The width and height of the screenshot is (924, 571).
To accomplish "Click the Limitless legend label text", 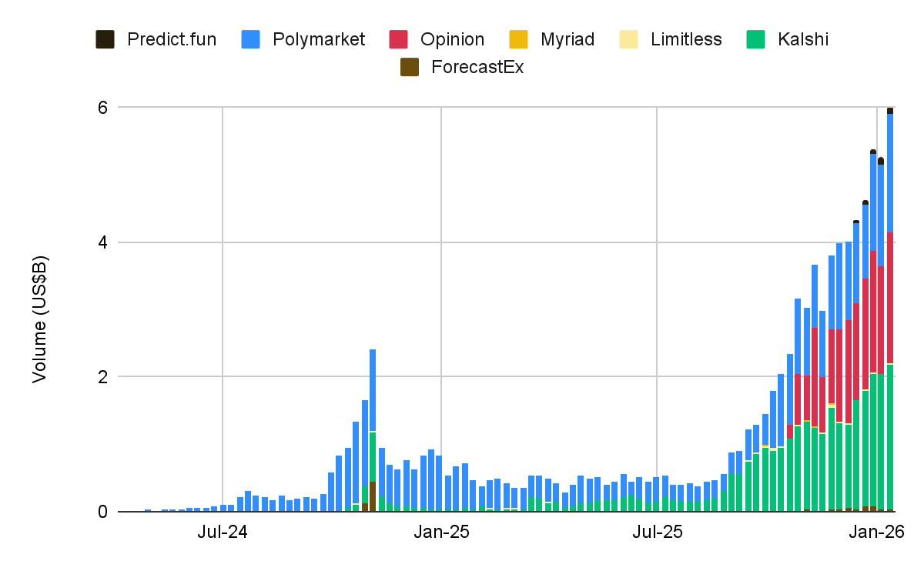I will point(686,39).
